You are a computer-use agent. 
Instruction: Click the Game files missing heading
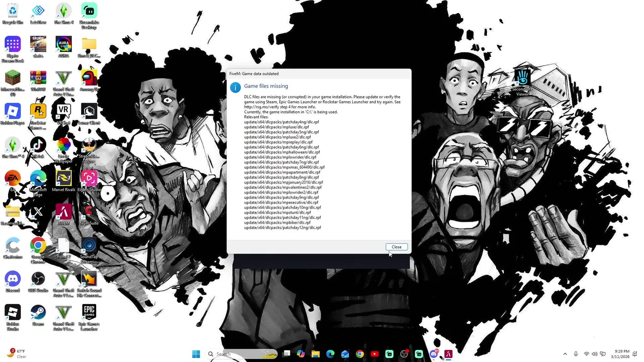(x=266, y=86)
